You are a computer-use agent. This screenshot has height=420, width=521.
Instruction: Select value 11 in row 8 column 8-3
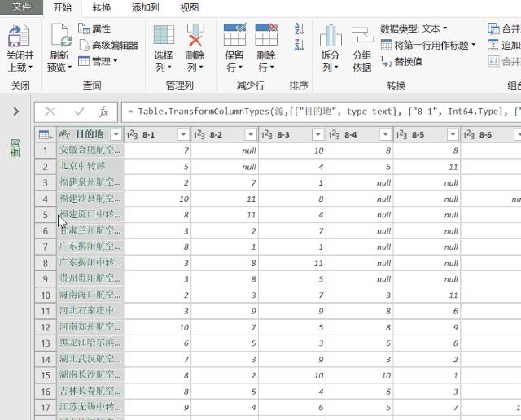click(x=292, y=263)
